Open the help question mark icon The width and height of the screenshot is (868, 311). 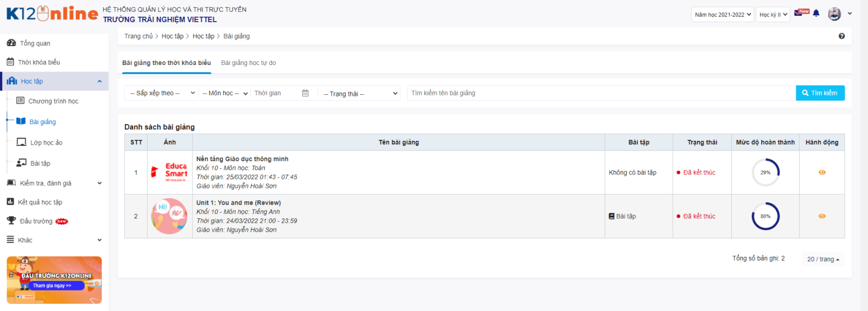pos(841,36)
